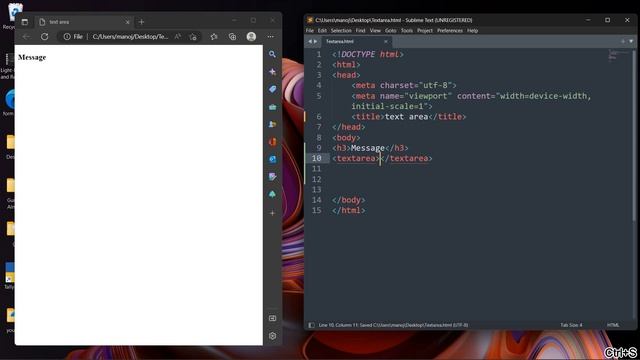Screen dimensions: 640x360
Task: Open the Project menu in Sublime Text
Action: click(424, 31)
